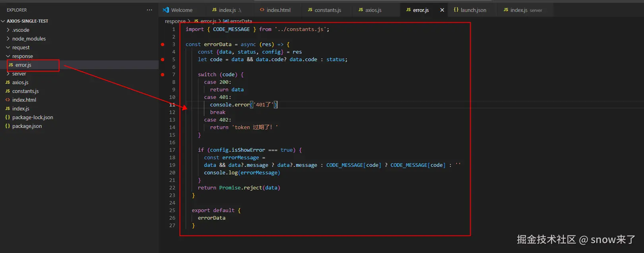Click the braces icon of package.json
The height and width of the screenshot is (253, 644).
click(x=8, y=126)
